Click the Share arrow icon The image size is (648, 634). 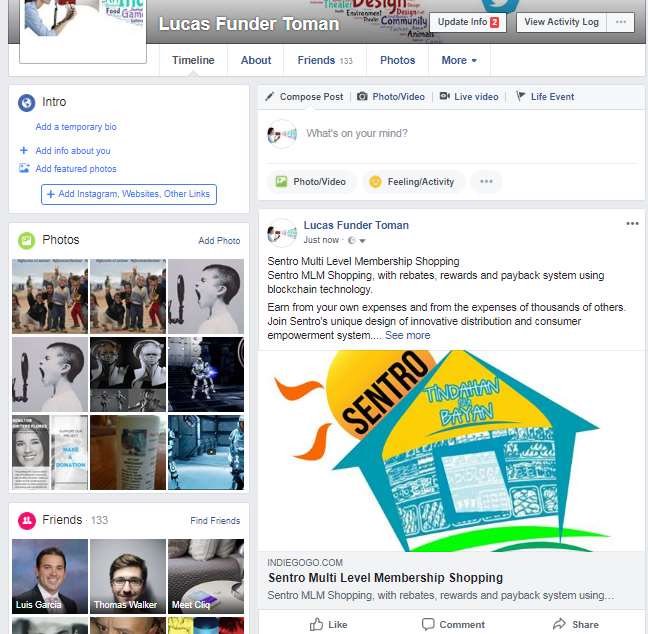pyautogui.click(x=559, y=623)
